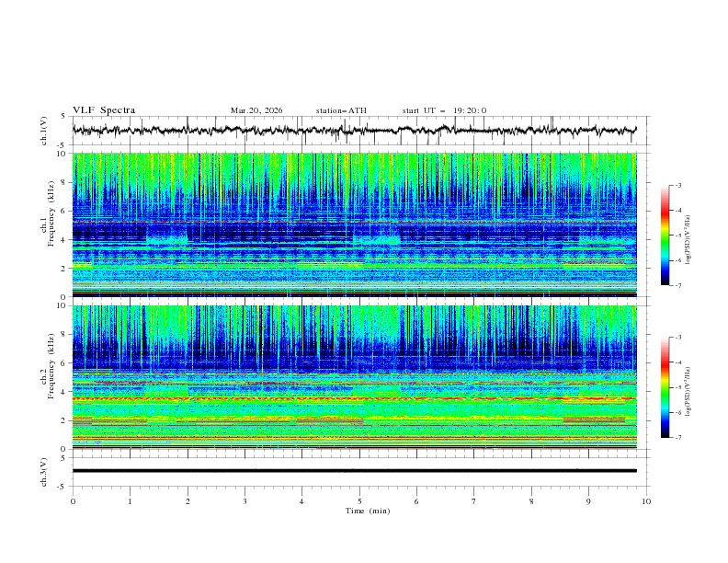This screenshot has height=563, width=728.
Task: Click the ch.1 colorbar "log(PSD)(V²/Hz)" label
Action: click(x=688, y=240)
